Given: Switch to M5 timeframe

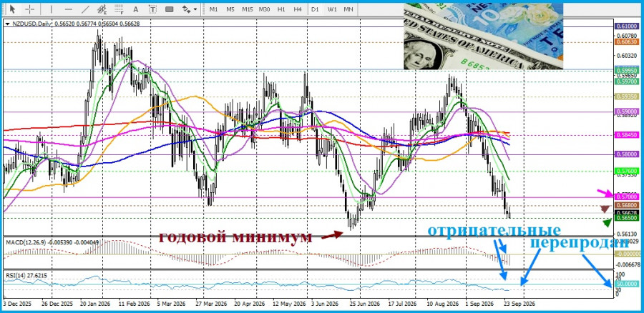Looking at the screenshot, I should [x=230, y=9].
